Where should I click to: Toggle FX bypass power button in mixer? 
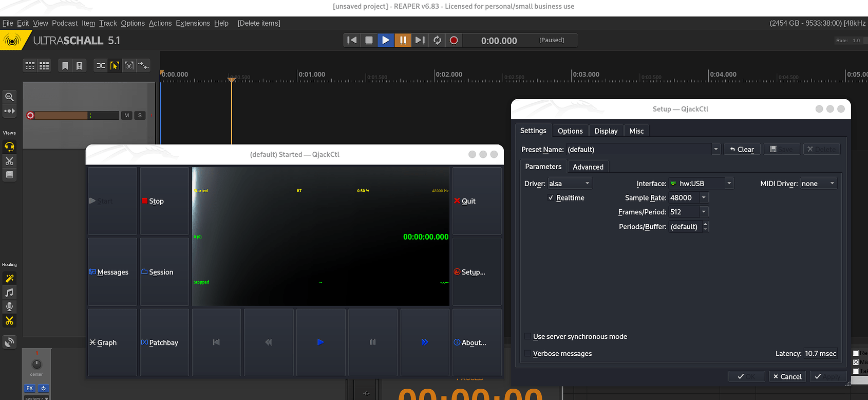pyautogui.click(x=43, y=388)
